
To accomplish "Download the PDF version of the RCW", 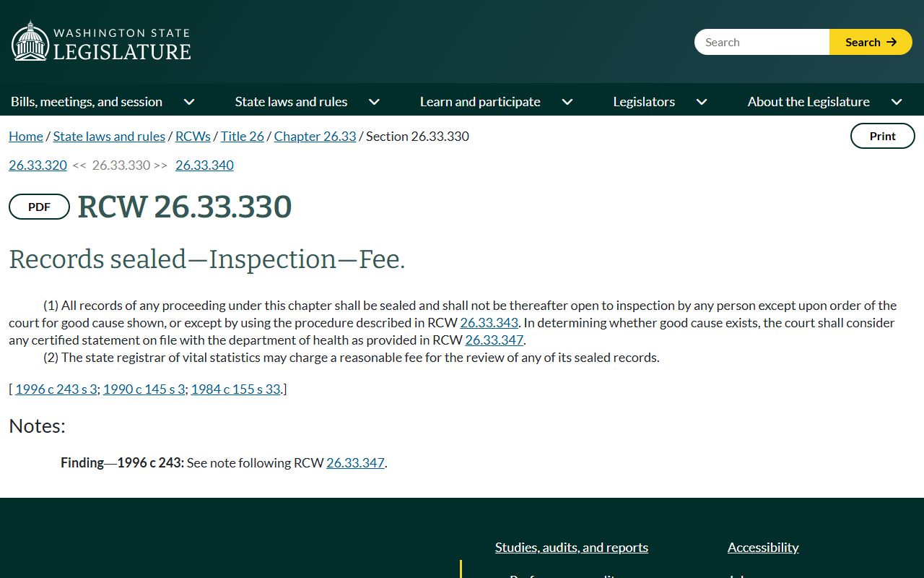I will [x=39, y=207].
